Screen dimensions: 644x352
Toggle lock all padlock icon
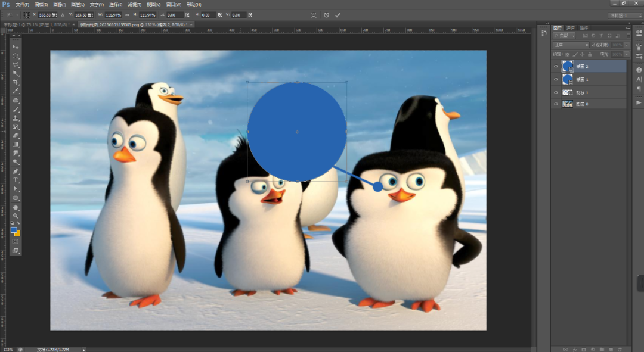coord(590,54)
